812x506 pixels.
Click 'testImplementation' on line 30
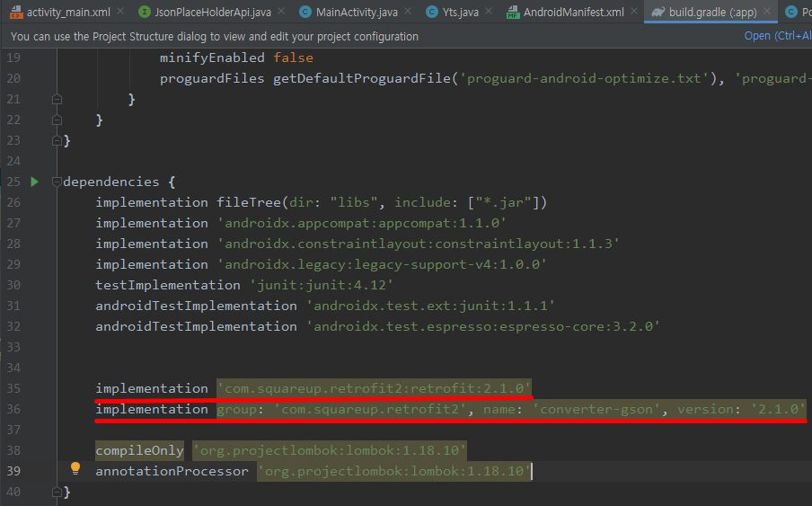168,285
